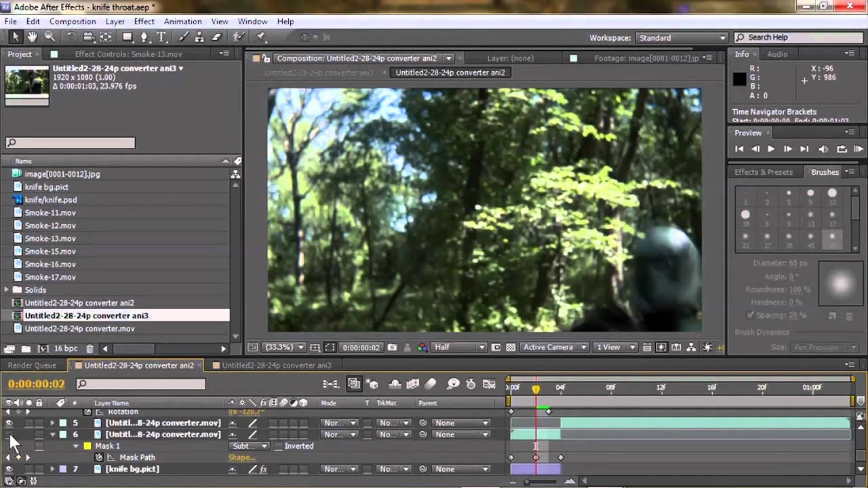Viewport: 868px width, 488px height.
Task: Open the Subtract mask mode dropdown
Action: click(x=250, y=446)
